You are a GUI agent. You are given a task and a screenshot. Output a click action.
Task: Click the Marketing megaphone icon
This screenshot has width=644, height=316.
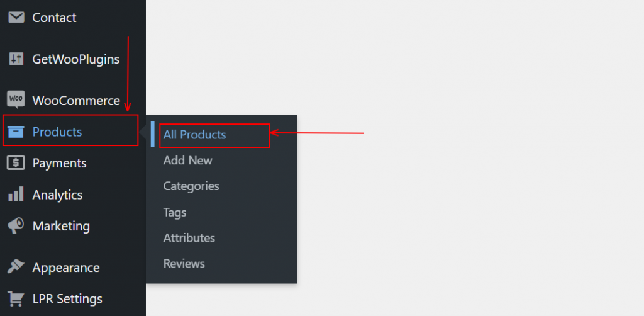pyautogui.click(x=16, y=226)
